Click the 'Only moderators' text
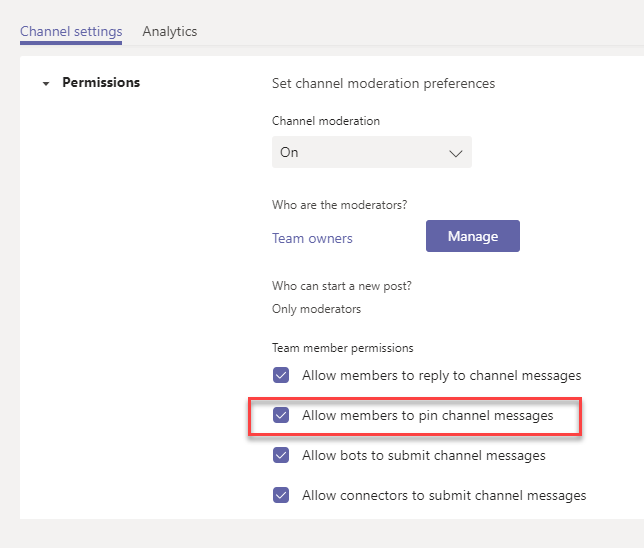Viewport: 644px width, 548px height. click(x=316, y=309)
